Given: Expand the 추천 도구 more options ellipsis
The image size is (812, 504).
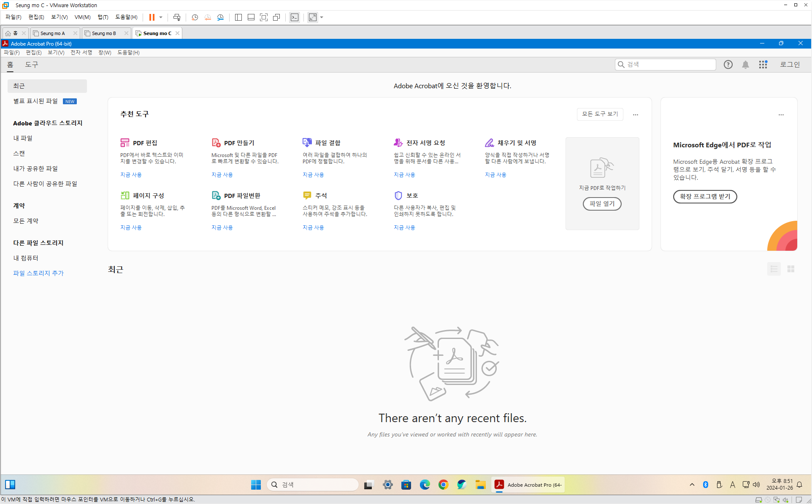Looking at the screenshot, I should pos(635,114).
